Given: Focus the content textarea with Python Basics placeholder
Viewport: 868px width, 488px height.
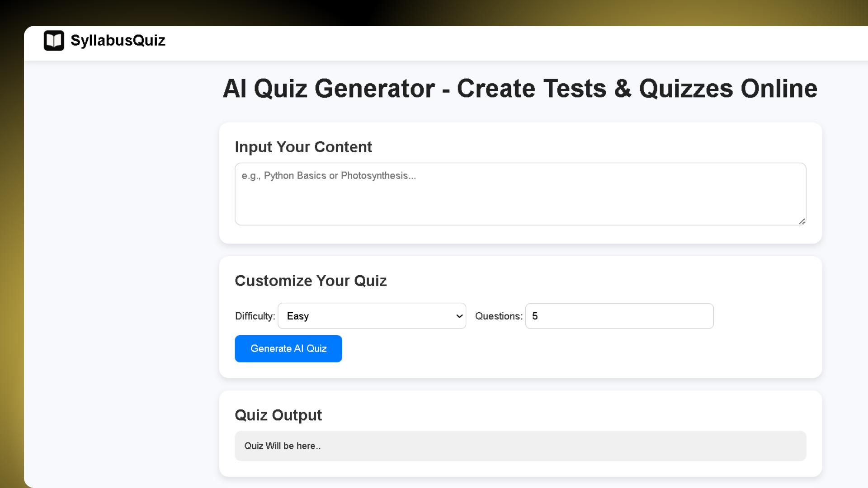Looking at the screenshot, I should [x=520, y=194].
